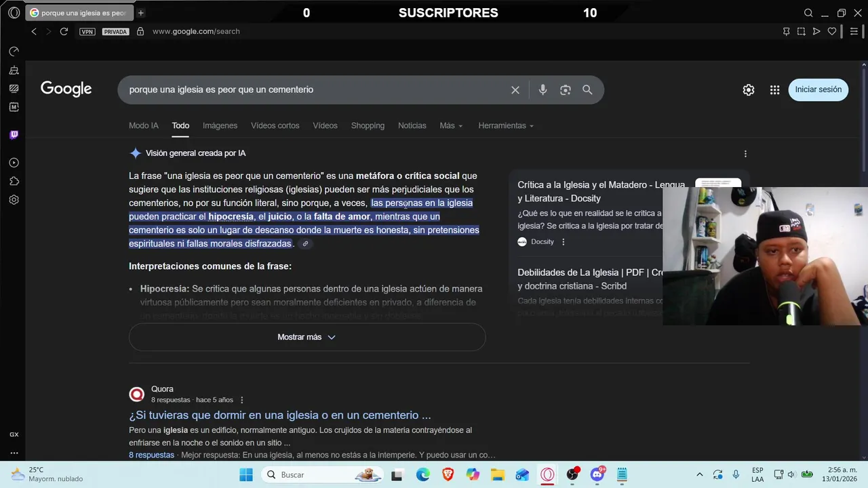Open Docsity source three-dot options
This screenshot has width=868, height=488.
563,242
